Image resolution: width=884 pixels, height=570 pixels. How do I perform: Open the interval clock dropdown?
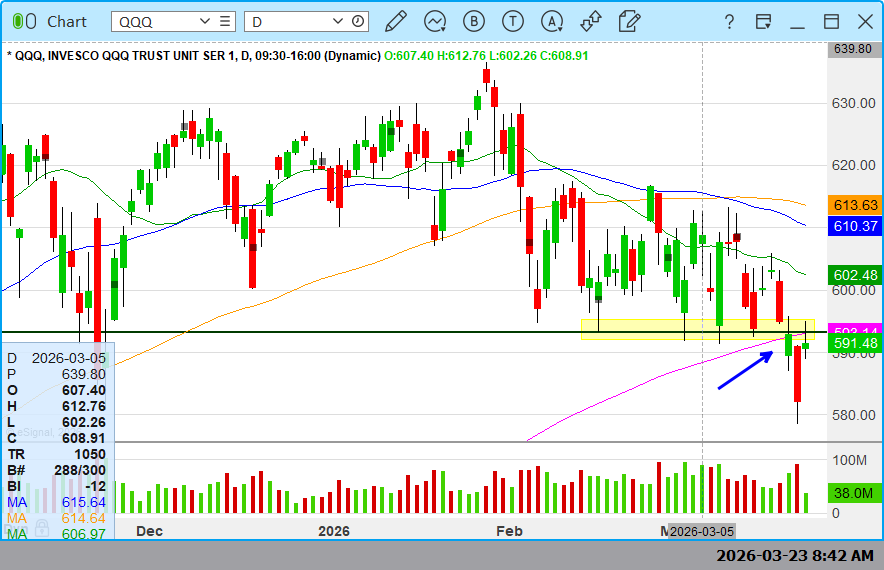(358, 21)
